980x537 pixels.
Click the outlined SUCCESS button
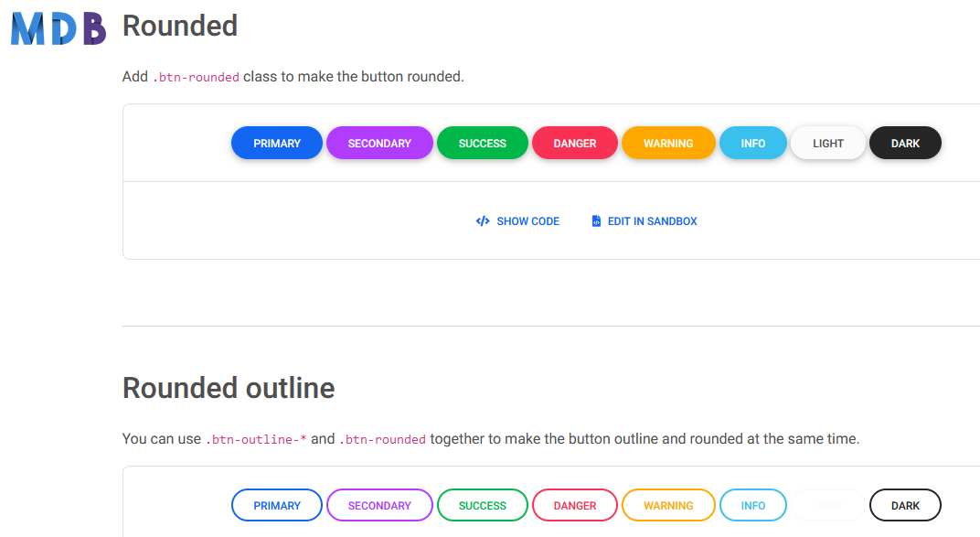(482, 505)
